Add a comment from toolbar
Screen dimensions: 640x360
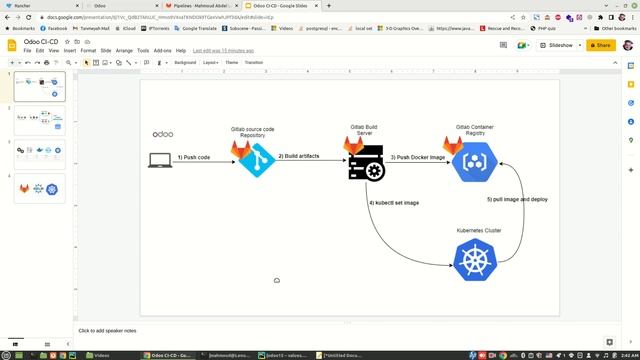[x=147, y=62]
